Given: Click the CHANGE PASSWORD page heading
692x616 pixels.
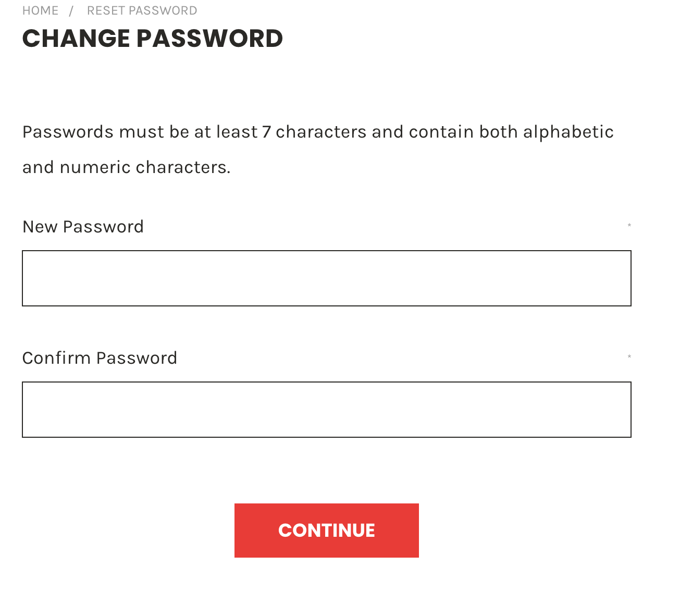Looking at the screenshot, I should [x=152, y=39].
